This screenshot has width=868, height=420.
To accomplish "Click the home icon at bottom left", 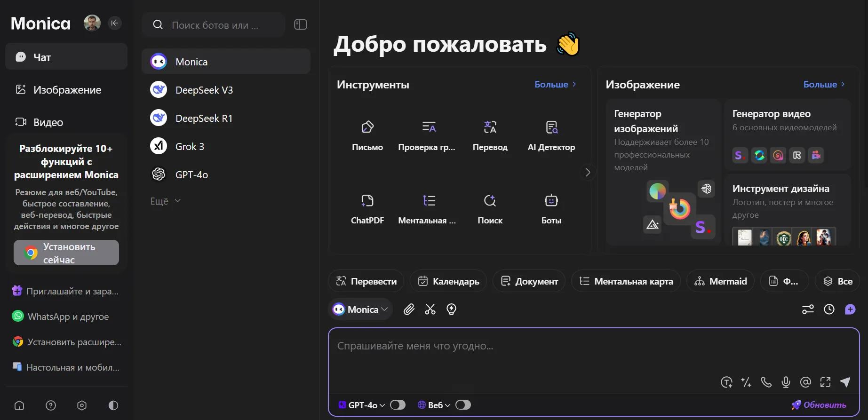I will (19, 405).
